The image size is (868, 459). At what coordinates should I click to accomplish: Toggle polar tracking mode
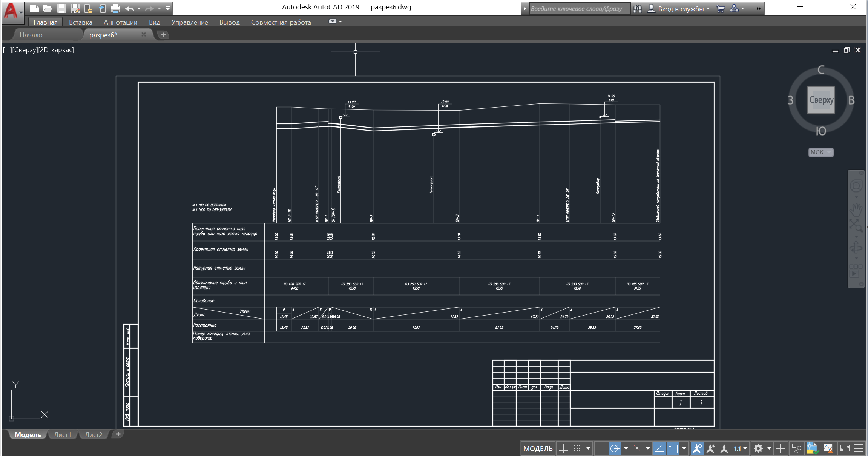click(615, 448)
